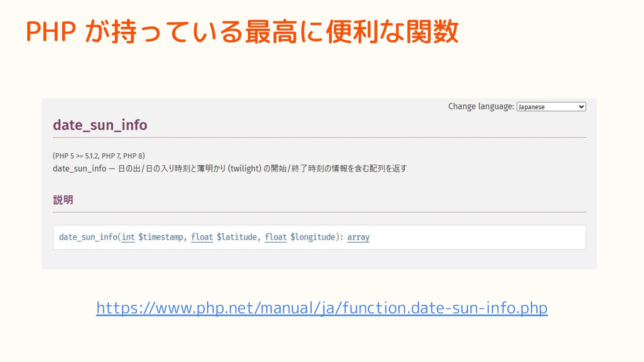The height and width of the screenshot is (362, 644).
Task: Click the date_sun_info page heading
Action: point(100,125)
